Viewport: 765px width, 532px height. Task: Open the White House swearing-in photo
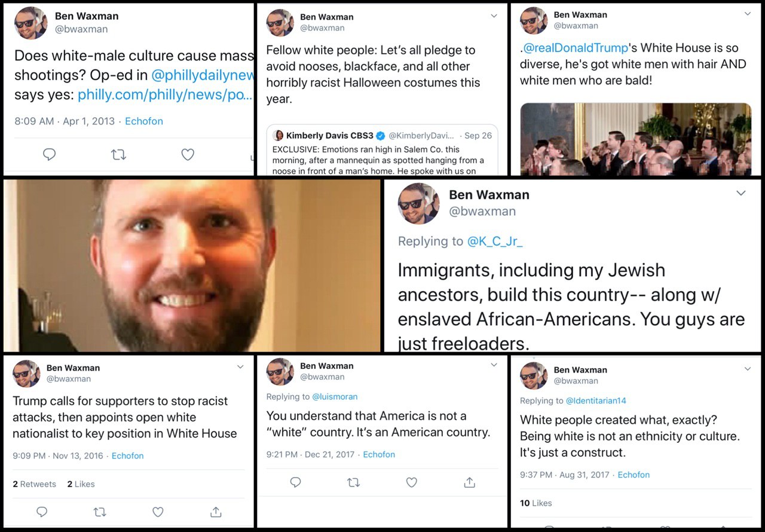tap(636, 139)
